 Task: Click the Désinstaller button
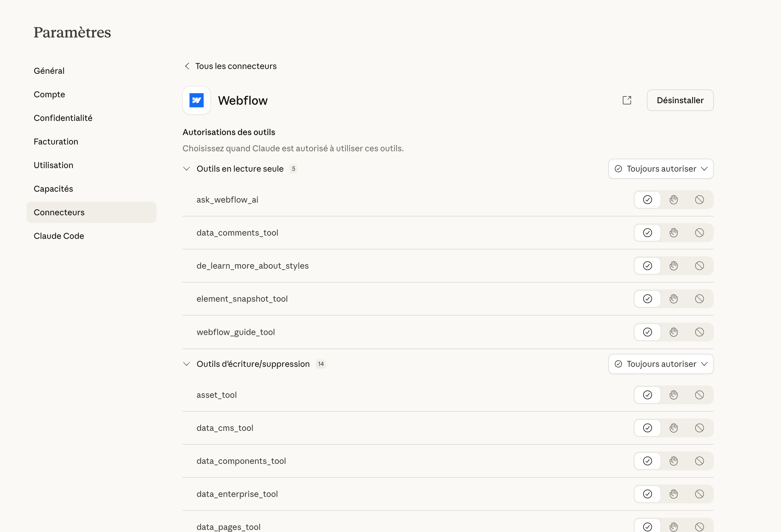[x=680, y=100]
